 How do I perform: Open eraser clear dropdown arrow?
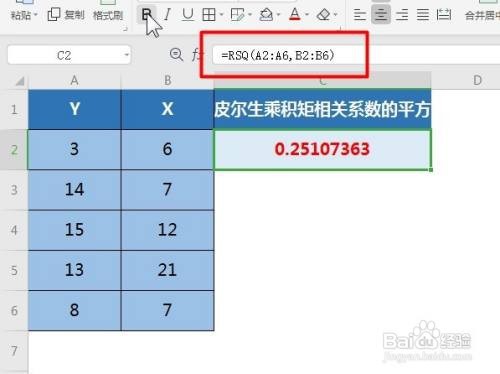(x=335, y=15)
